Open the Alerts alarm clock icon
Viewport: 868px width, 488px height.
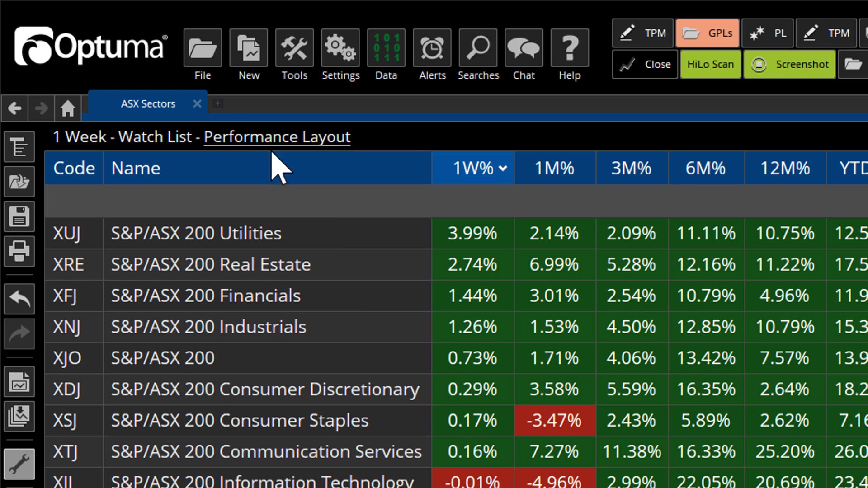pos(432,48)
